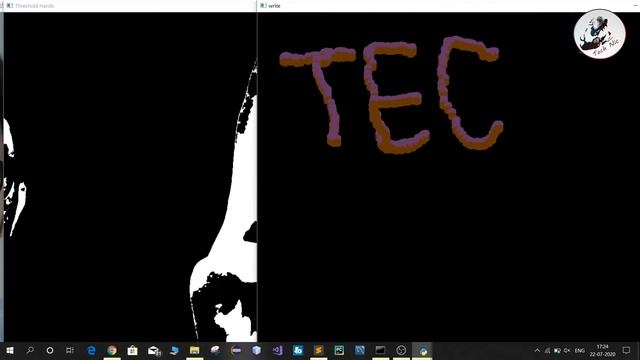Open taskbar search magnifier
The image size is (640, 360).
click(30, 350)
